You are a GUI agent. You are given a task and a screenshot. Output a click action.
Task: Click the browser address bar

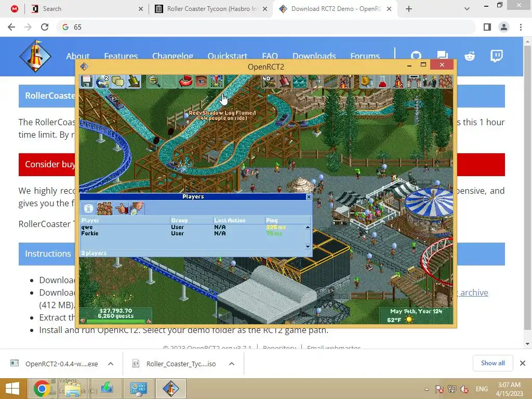266,27
